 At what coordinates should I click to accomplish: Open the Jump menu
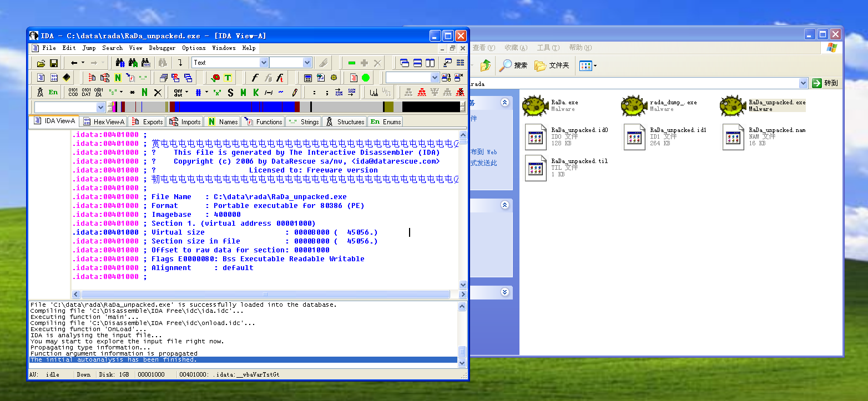coord(89,48)
